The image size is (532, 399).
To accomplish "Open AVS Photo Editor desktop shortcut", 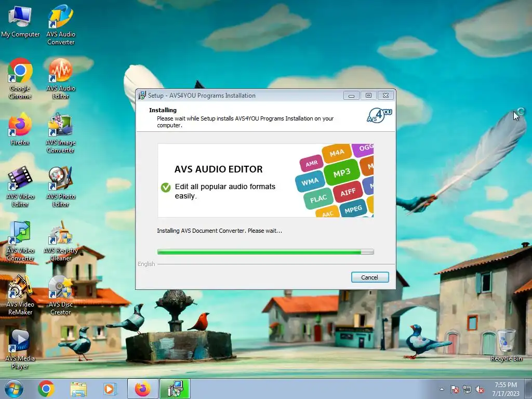I will pyautogui.click(x=61, y=187).
